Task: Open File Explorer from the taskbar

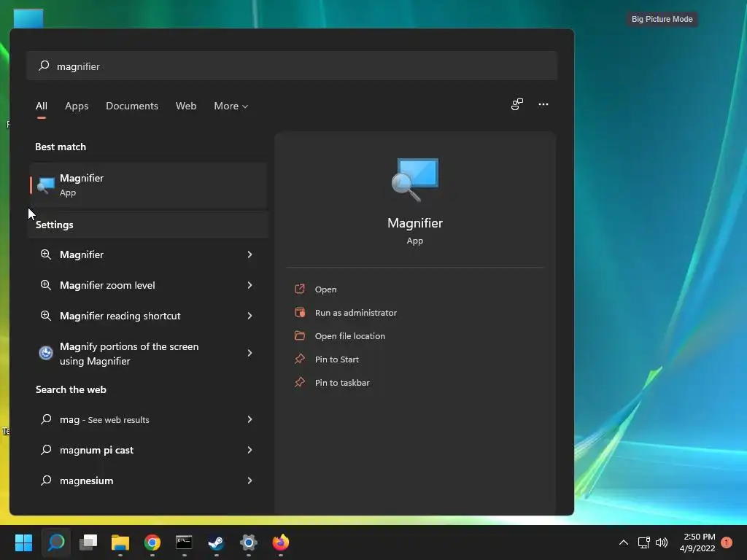Action: (x=120, y=542)
